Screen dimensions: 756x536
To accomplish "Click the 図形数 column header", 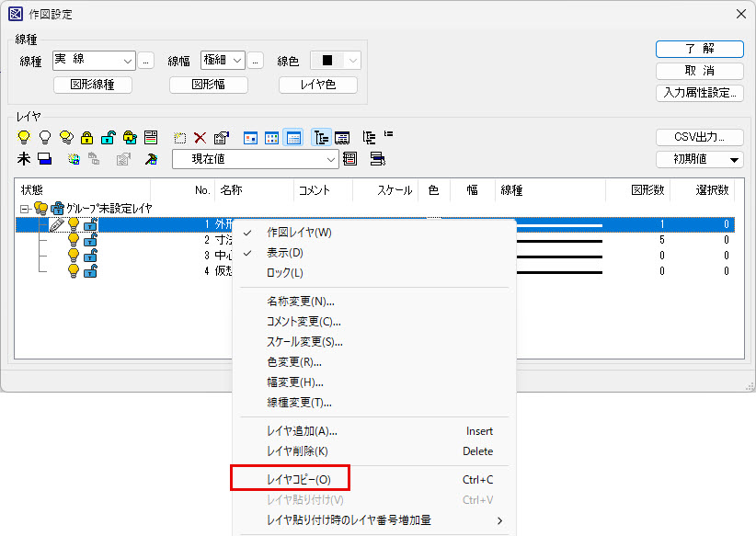I will (637, 190).
